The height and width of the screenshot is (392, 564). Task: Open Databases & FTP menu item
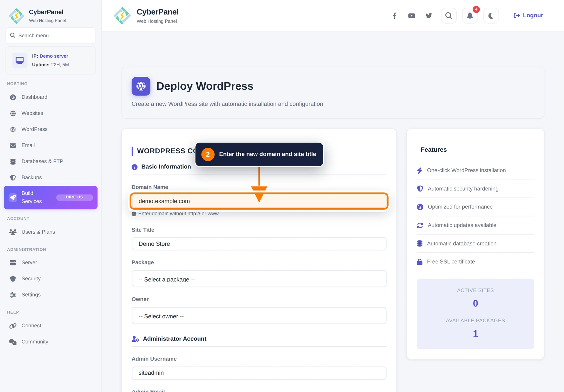click(51, 161)
